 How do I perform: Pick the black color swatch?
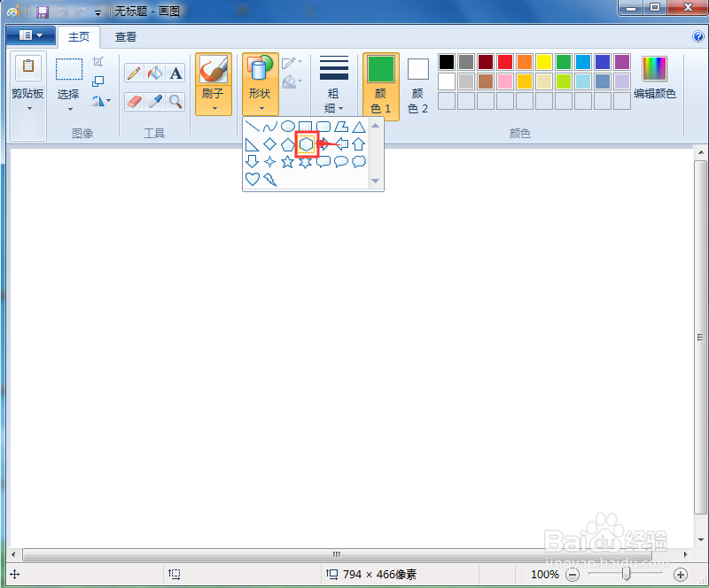coord(447,62)
